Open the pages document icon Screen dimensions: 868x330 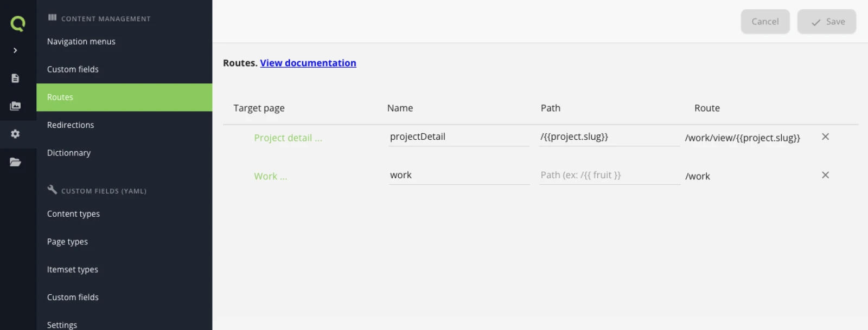15,78
